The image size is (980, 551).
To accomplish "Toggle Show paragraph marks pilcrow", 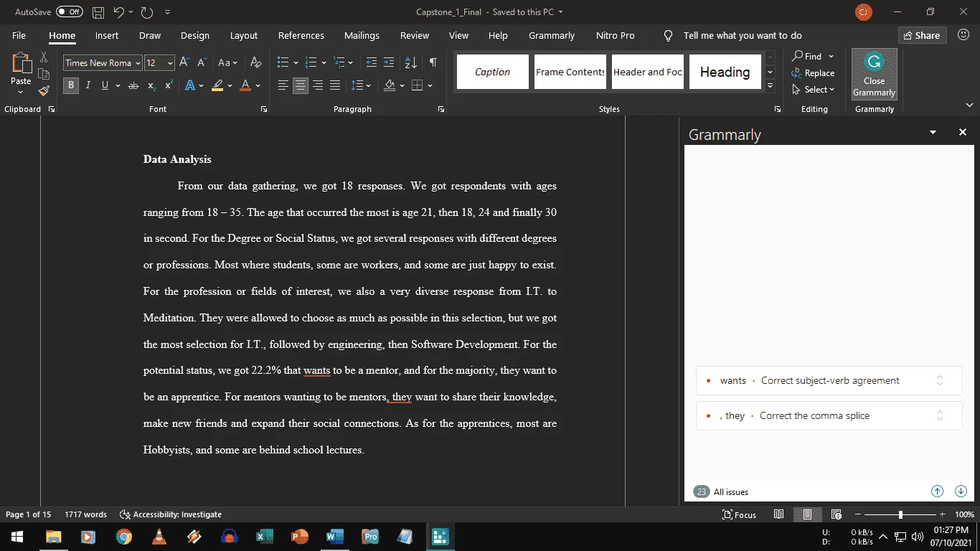I will point(433,62).
